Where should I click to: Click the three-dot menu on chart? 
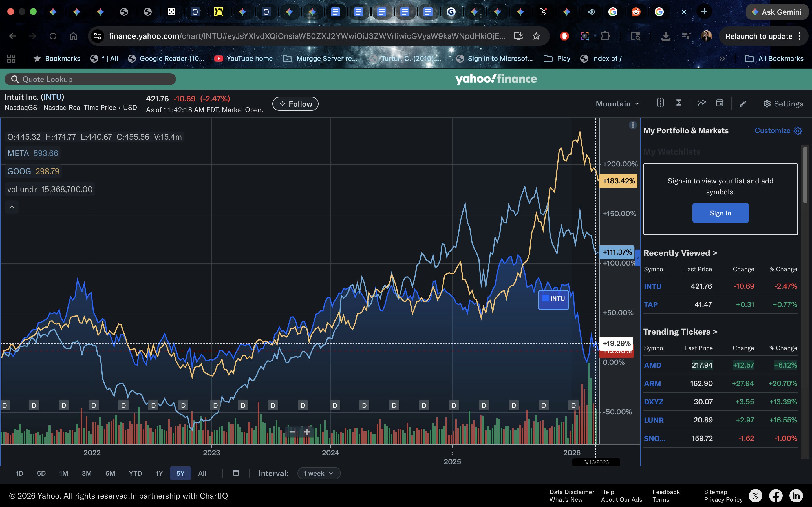tap(632, 125)
